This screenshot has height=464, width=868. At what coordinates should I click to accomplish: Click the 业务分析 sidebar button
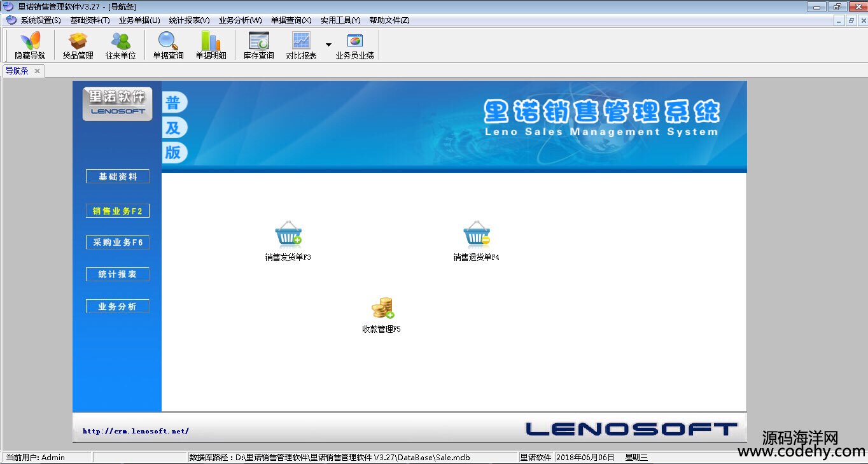[x=118, y=306]
